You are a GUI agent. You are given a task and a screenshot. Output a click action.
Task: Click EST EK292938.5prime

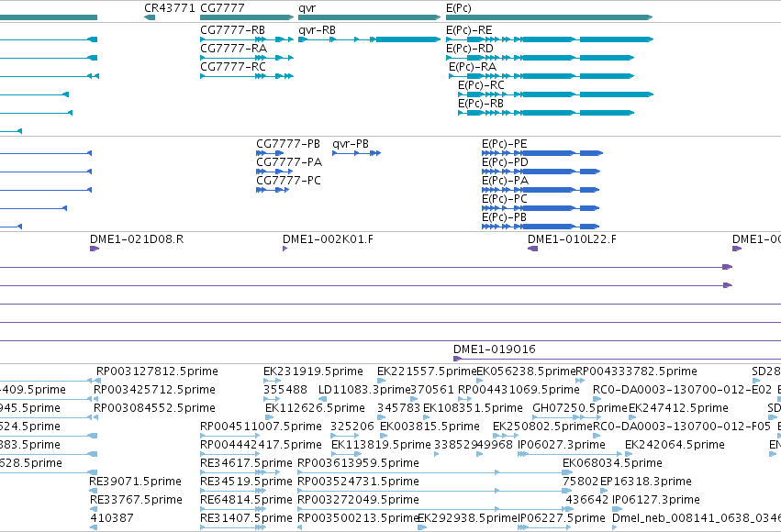click(x=422, y=527)
